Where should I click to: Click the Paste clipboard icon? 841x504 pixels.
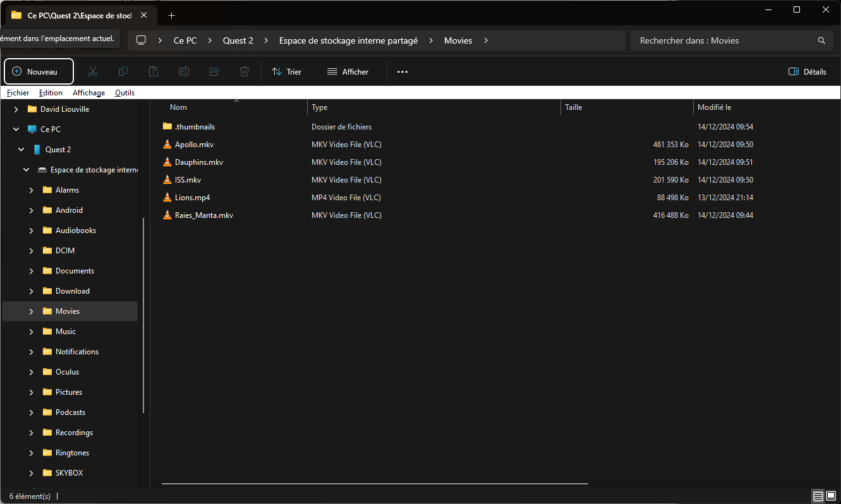point(154,72)
